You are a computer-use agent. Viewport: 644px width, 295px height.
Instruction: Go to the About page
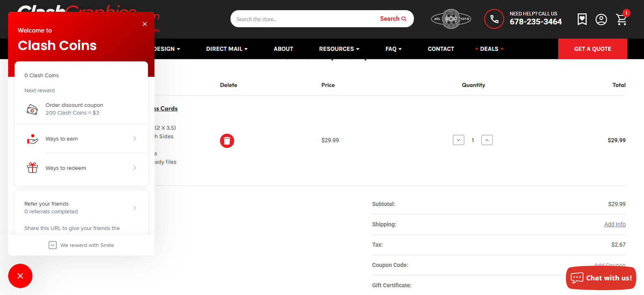(x=283, y=49)
